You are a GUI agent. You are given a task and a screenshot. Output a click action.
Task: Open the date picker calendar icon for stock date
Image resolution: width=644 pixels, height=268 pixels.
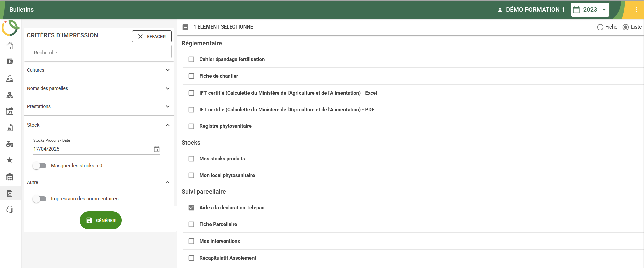point(157,149)
